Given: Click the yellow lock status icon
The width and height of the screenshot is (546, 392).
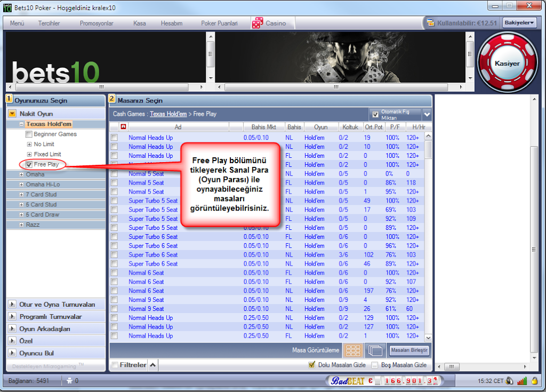Looking at the screenshot, I should coord(534,381).
